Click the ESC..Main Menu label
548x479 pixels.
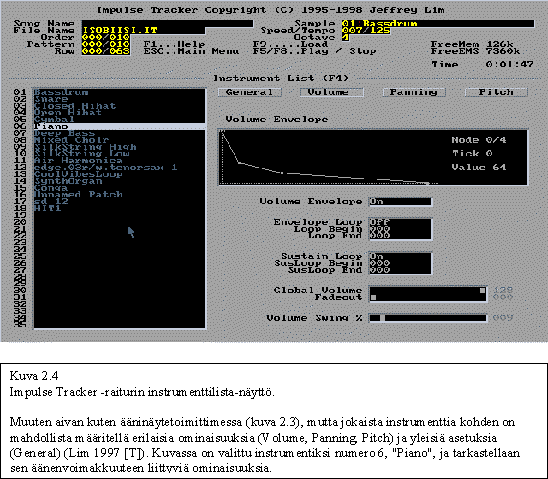(x=192, y=51)
